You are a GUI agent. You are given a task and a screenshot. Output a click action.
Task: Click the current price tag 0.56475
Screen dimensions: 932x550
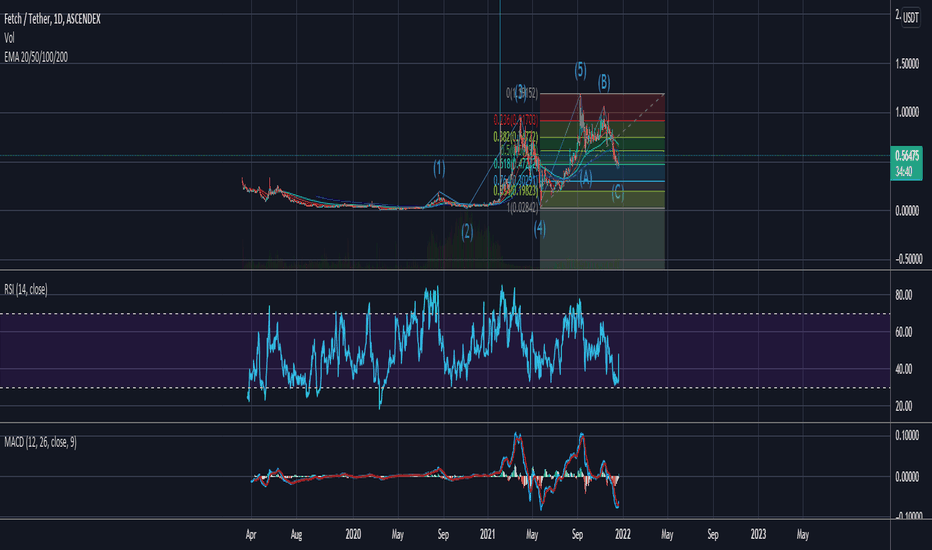pyautogui.click(x=906, y=156)
